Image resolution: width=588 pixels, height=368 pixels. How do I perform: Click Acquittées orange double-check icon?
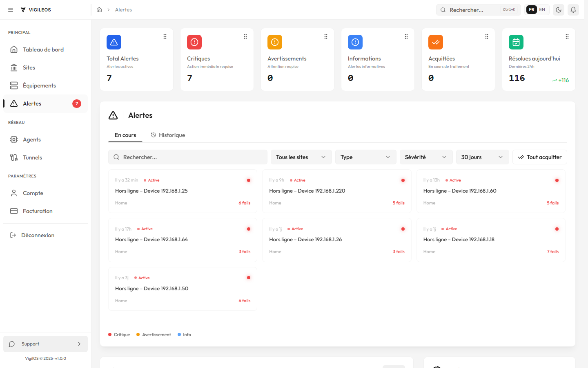[436, 42]
